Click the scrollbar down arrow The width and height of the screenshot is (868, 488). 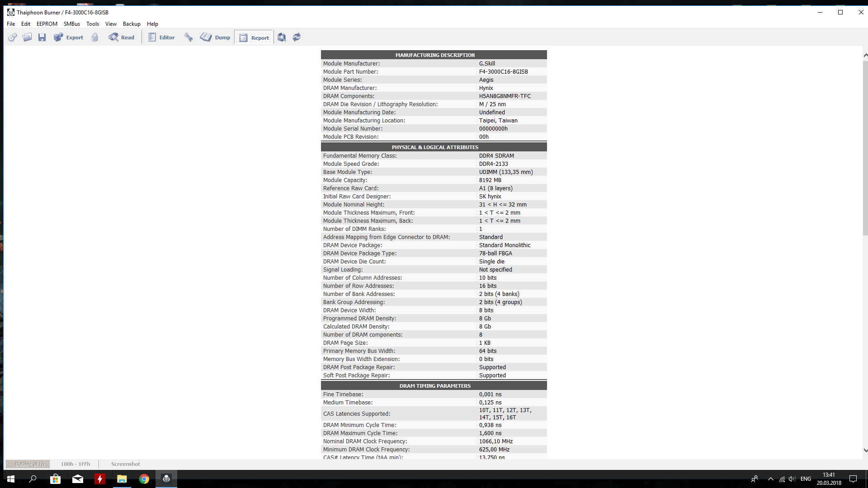tap(865, 450)
